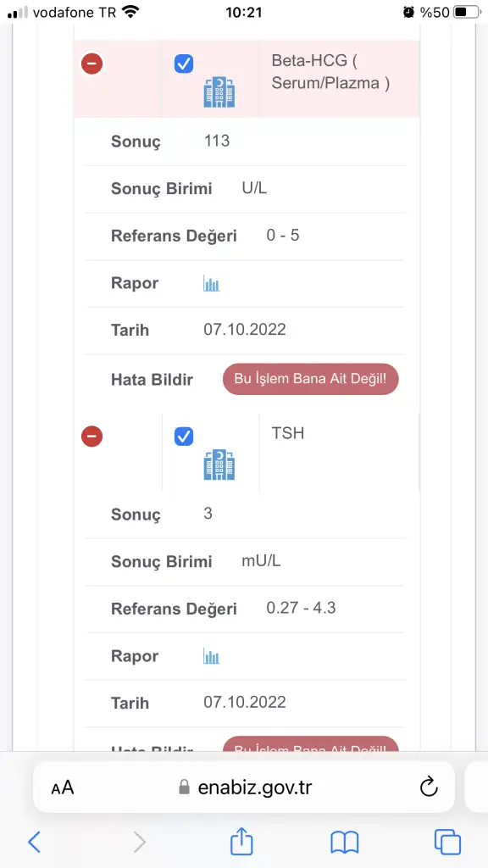Open the TSH report chart icon
Viewport: 488px width, 868px height.
click(211, 657)
